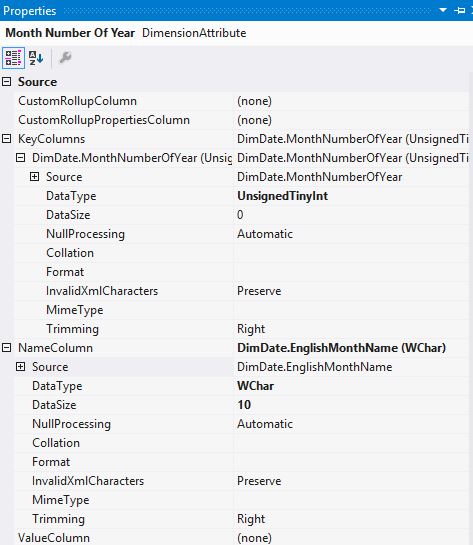This screenshot has height=545, width=473.
Task: Click the NameColumn DataSize value 10
Action: coord(244,405)
